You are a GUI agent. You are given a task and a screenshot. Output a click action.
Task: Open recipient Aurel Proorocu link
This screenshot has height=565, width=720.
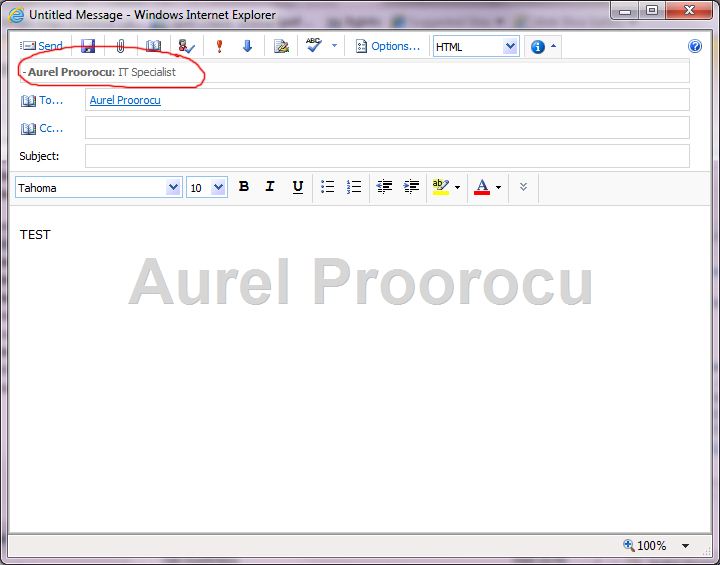pos(125,100)
